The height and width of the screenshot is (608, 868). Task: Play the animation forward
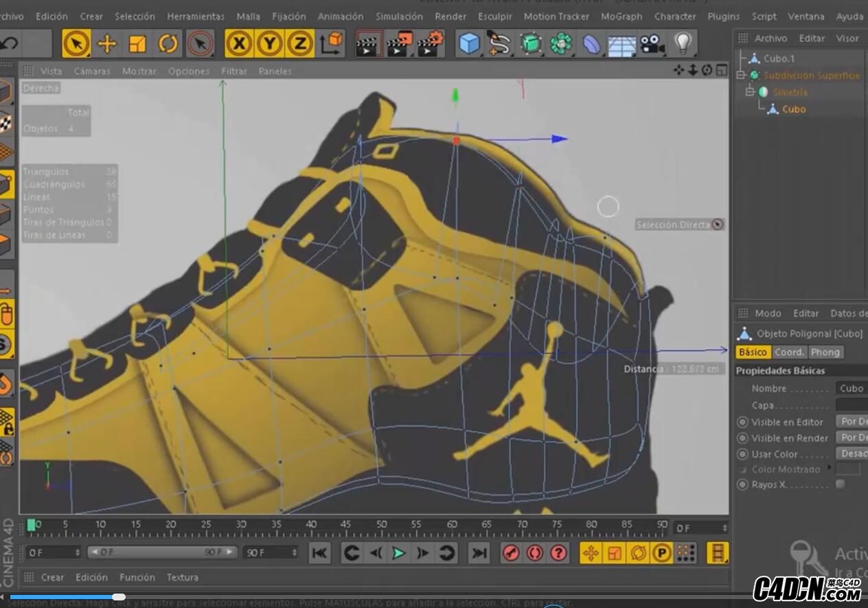[398, 552]
